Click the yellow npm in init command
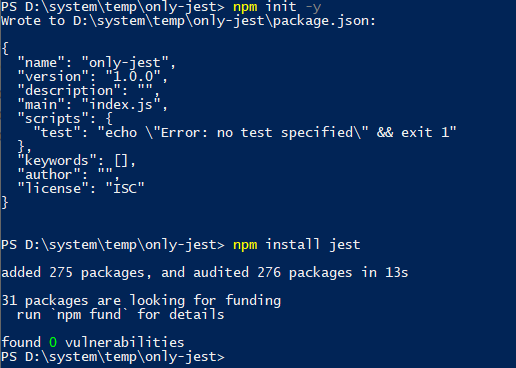Image resolution: width=516 pixels, height=368 pixels. point(245,7)
